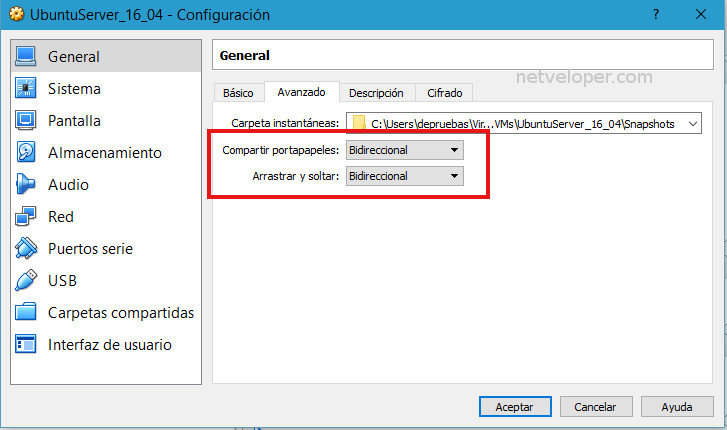Open Interfaz de usuario settings

[106, 344]
